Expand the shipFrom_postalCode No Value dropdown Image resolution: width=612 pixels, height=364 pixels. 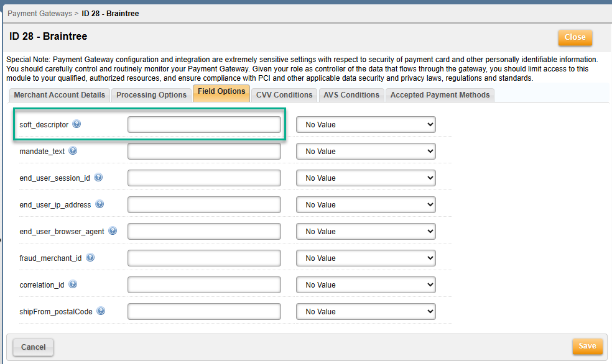pos(366,311)
